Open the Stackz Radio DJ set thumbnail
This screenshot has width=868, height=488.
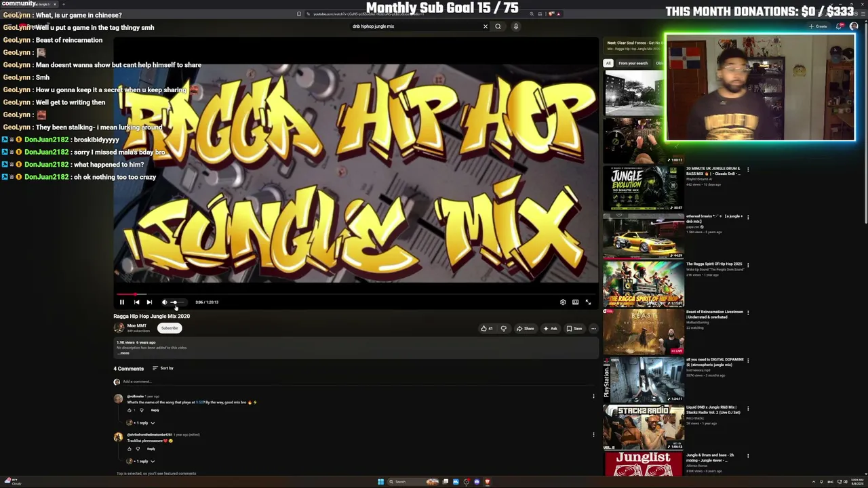(x=644, y=428)
